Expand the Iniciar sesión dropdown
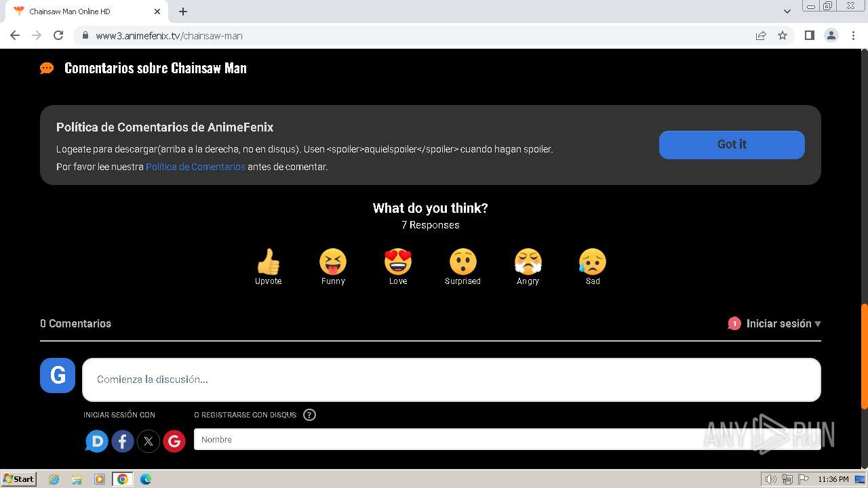 784,324
